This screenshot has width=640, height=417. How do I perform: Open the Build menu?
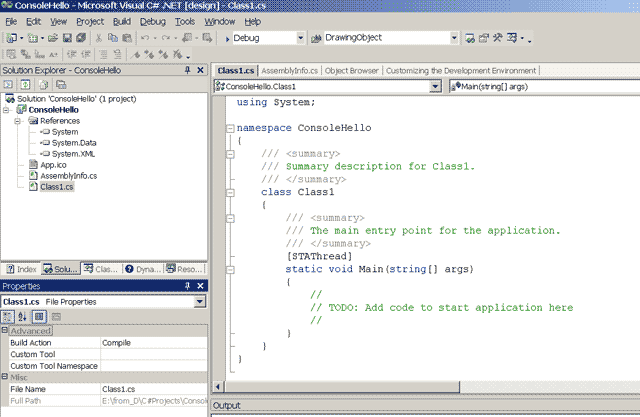click(x=122, y=22)
